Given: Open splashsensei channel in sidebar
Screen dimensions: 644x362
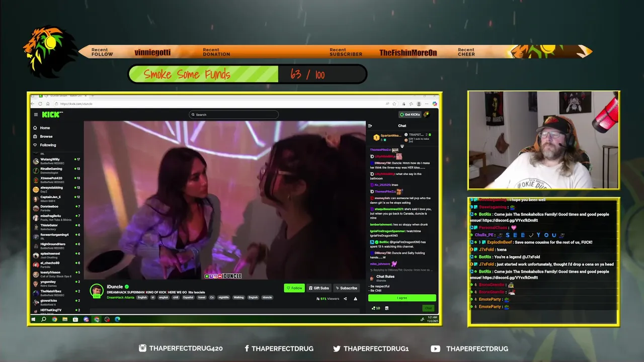Looking at the screenshot, I should (57, 255).
